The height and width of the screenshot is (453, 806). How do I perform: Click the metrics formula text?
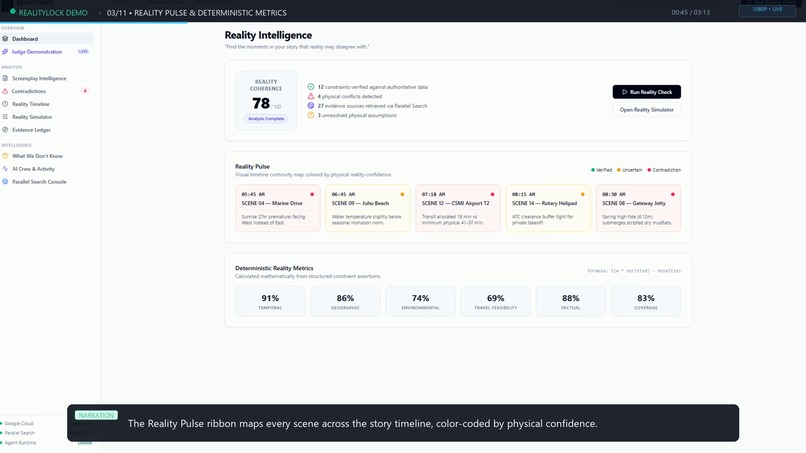coord(634,270)
